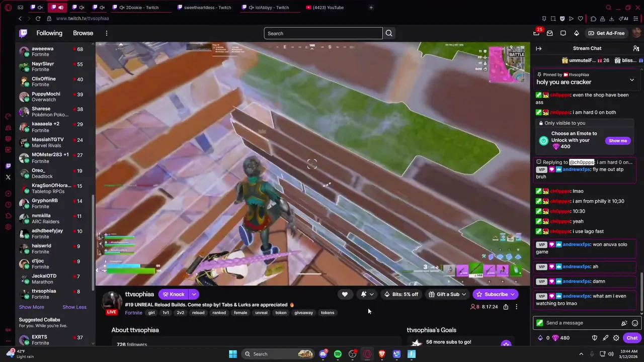The image size is (644, 362).
Task: Open chat settings gear icon
Action: coord(616,338)
